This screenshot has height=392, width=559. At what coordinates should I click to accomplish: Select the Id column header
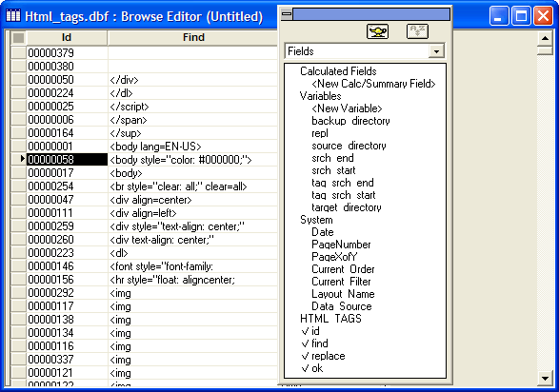(67, 37)
